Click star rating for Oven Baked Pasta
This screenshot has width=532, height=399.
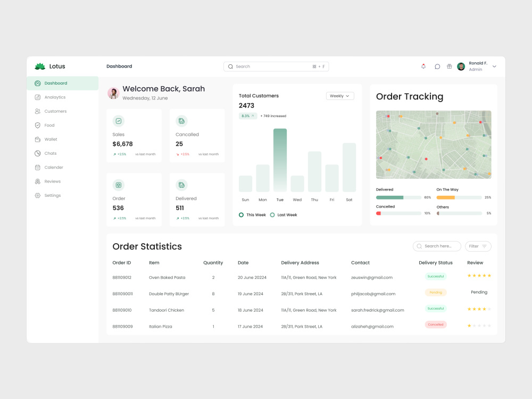coord(479,276)
